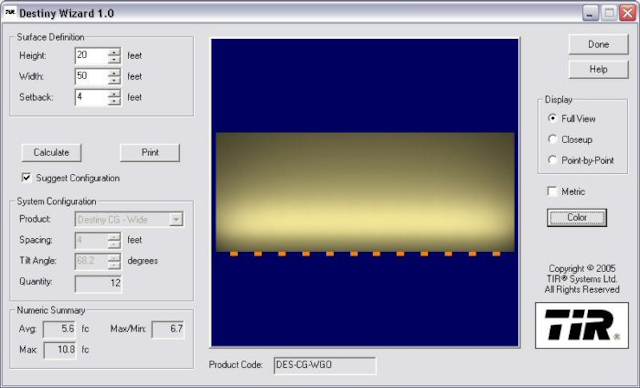Decrease Setback with the down spinner arrow
Viewport: 640px width, 388px height.
coord(115,101)
